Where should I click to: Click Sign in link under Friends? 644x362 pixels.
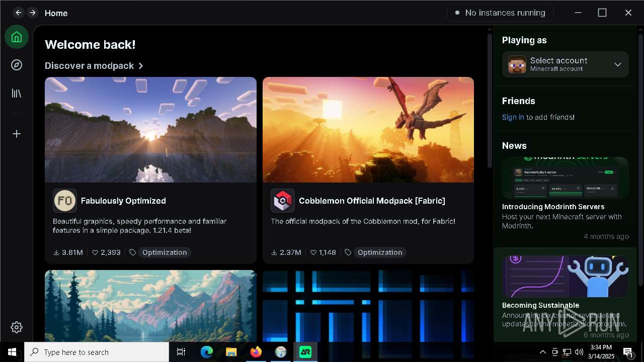click(513, 117)
